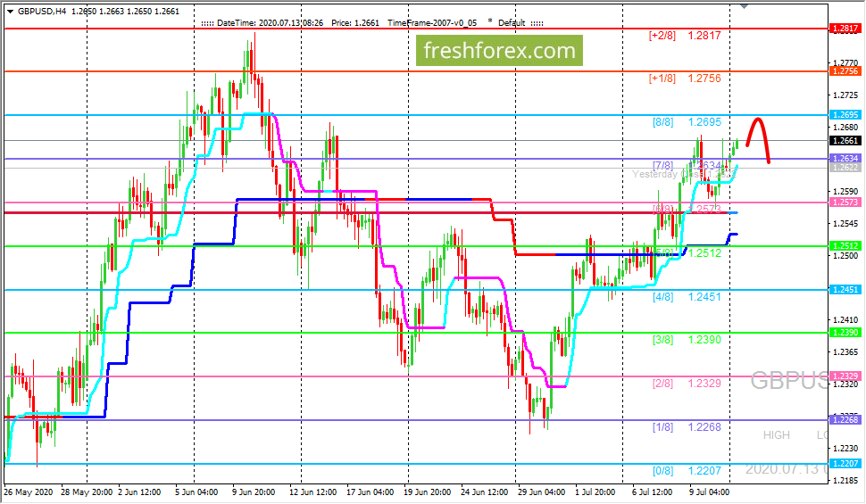
Task: Click the green 1.2390 price tag on axis
Action: coord(845,333)
